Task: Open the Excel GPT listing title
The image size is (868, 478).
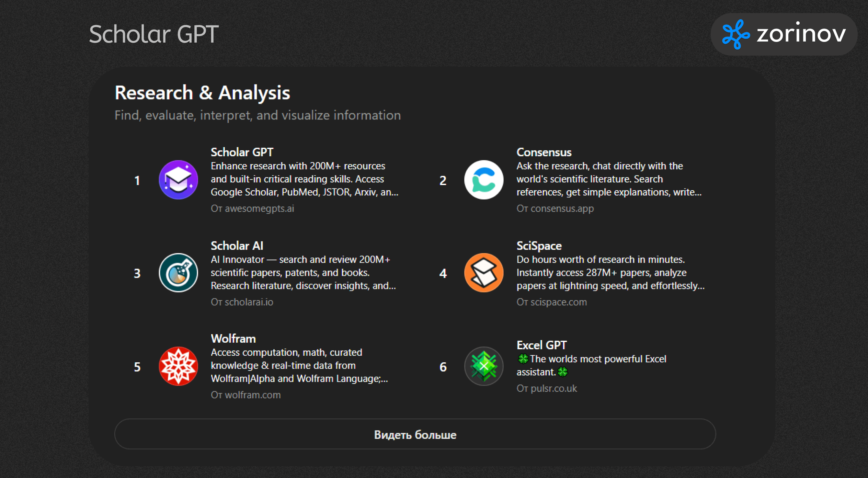Action: (541, 345)
